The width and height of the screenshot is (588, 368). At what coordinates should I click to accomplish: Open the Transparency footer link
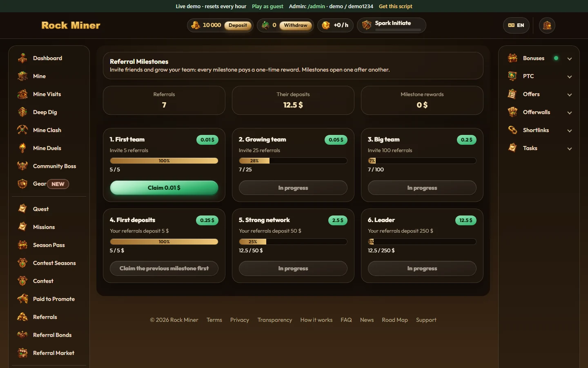(275, 320)
